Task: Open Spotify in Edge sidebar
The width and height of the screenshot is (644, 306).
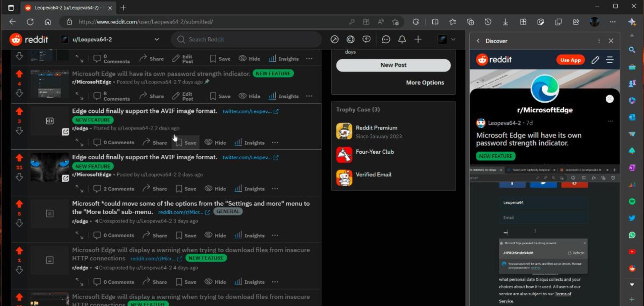Action: pos(632,201)
